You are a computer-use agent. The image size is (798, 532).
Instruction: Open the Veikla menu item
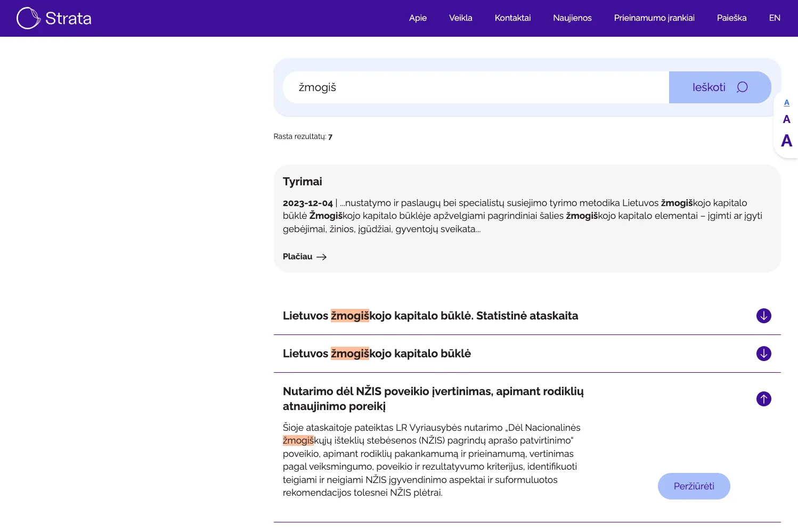click(x=460, y=18)
